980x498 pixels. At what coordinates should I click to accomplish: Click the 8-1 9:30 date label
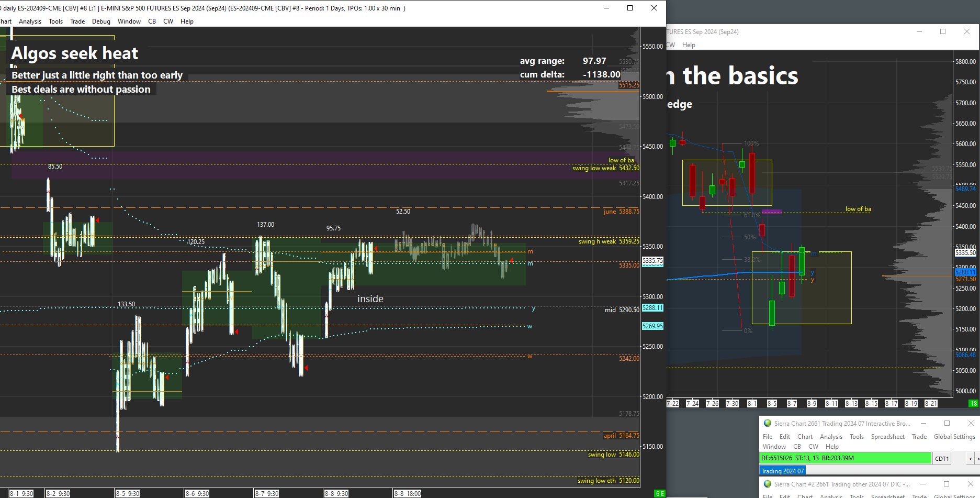click(x=21, y=494)
